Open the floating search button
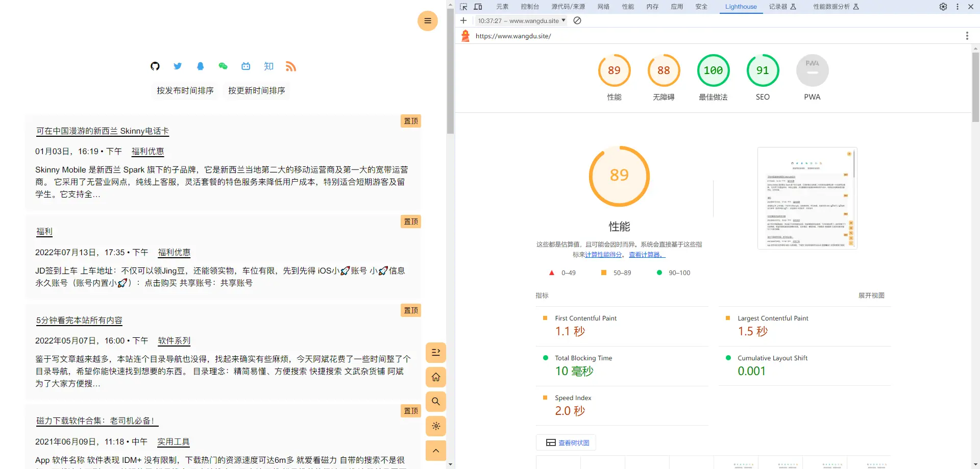The image size is (980, 469). tap(436, 402)
